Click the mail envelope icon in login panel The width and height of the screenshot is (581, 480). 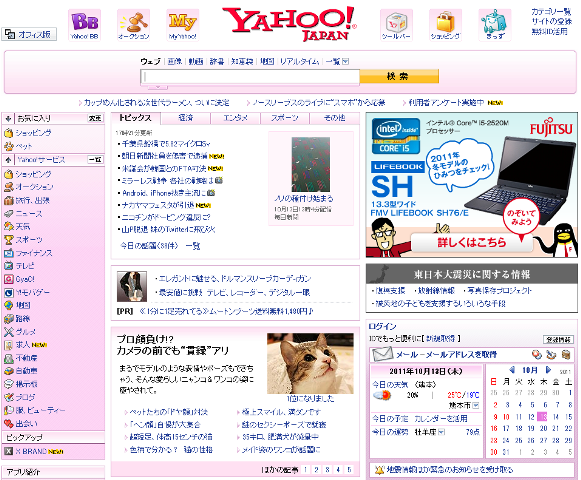[x=382, y=354]
